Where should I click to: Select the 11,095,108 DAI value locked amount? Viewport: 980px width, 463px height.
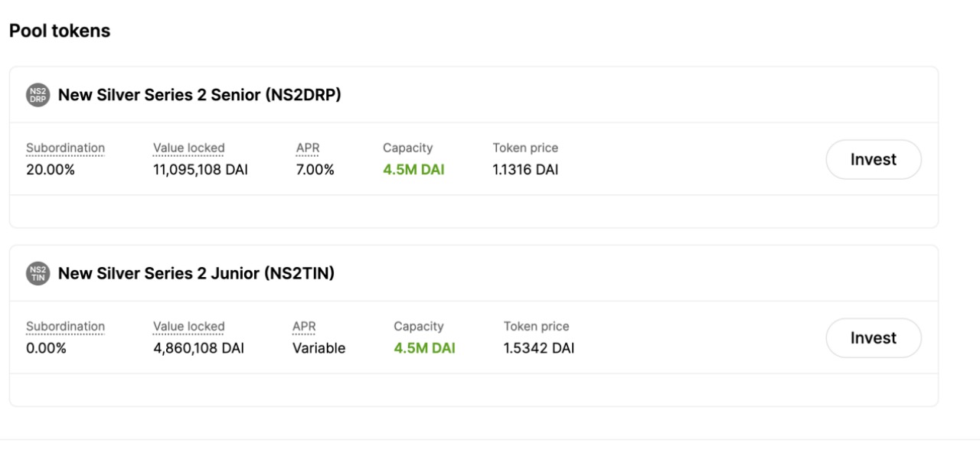[200, 170]
